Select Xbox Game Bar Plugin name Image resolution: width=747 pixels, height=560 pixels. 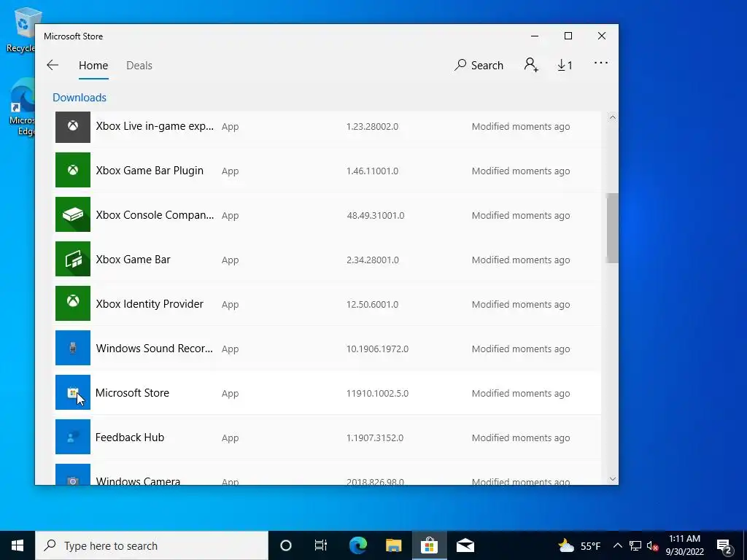(x=150, y=171)
